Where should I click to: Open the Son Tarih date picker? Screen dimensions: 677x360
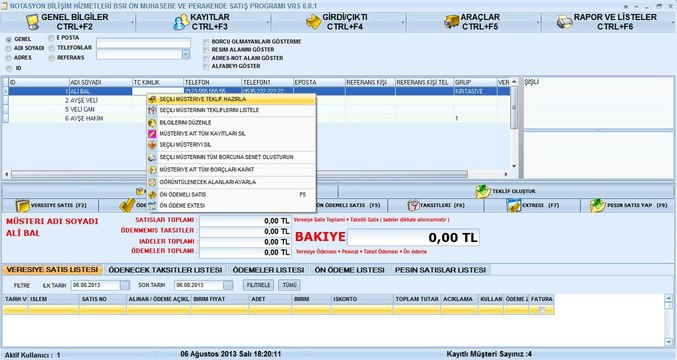(228, 285)
